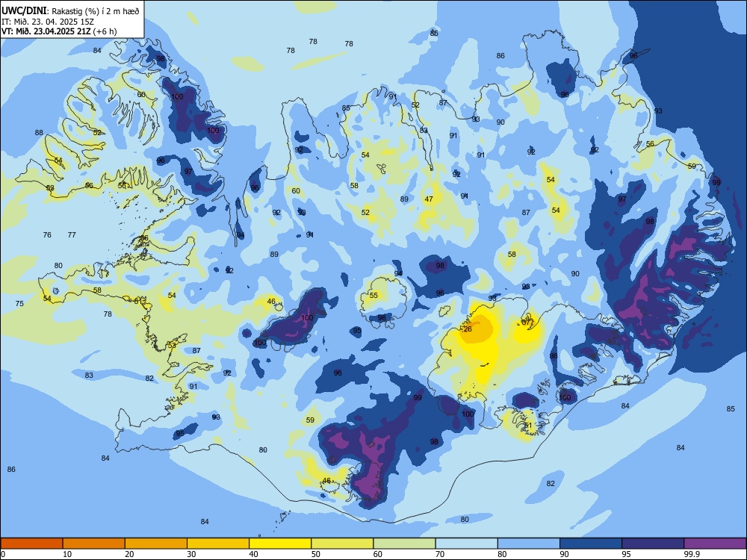Click the legend scale label '0'

point(3,554)
